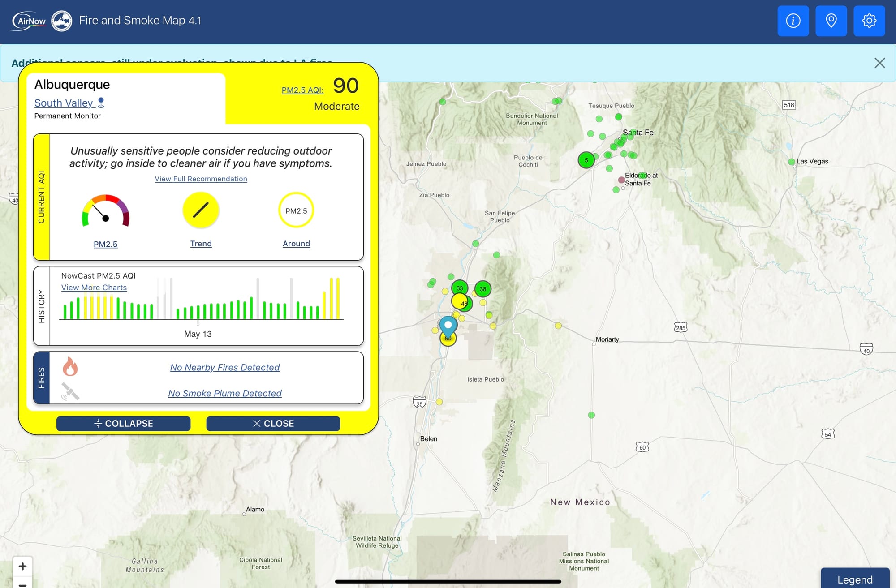Viewport: 896px width, 588px height.
Task: Click No Nearby Fires Detected link
Action: [225, 367]
